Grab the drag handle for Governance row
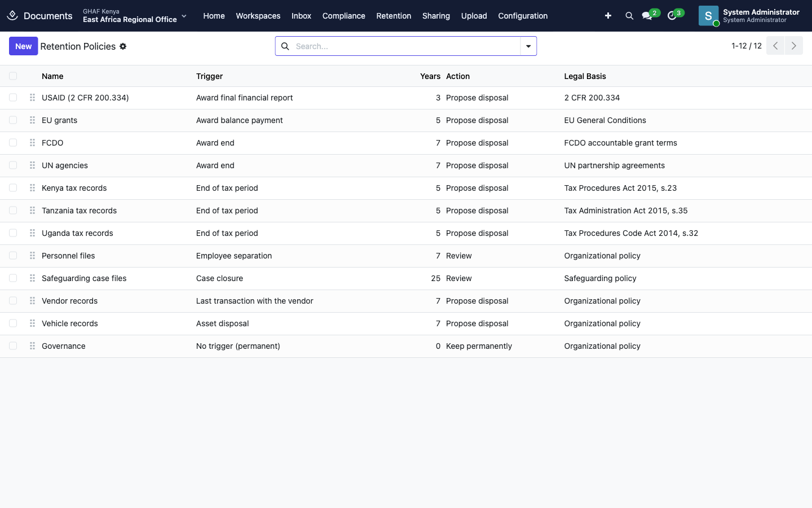The image size is (812, 508). (x=32, y=346)
